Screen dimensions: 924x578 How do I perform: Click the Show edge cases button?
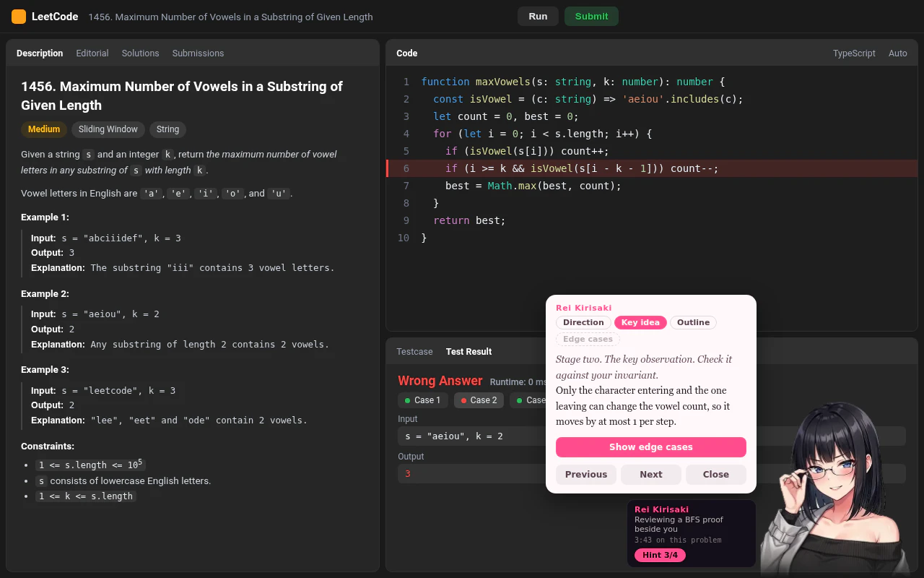tap(651, 447)
